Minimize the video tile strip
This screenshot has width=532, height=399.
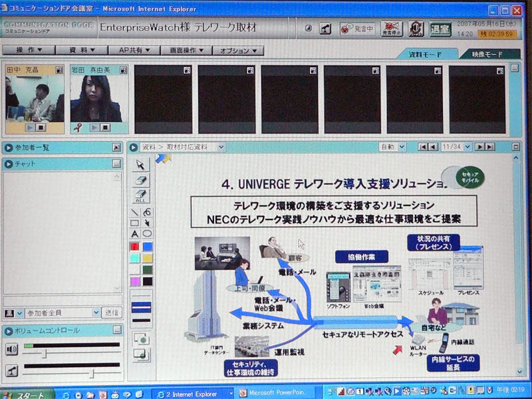coord(515,68)
